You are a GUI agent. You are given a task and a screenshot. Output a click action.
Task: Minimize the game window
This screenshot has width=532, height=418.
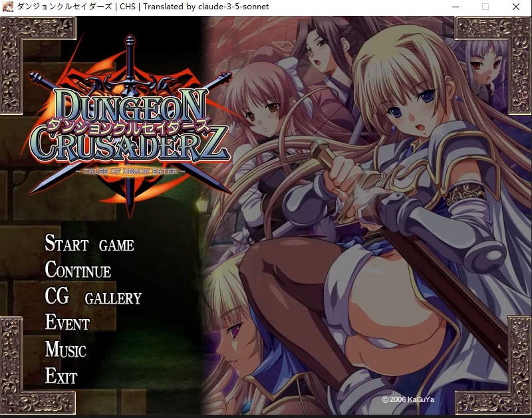pyautogui.click(x=454, y=7)
